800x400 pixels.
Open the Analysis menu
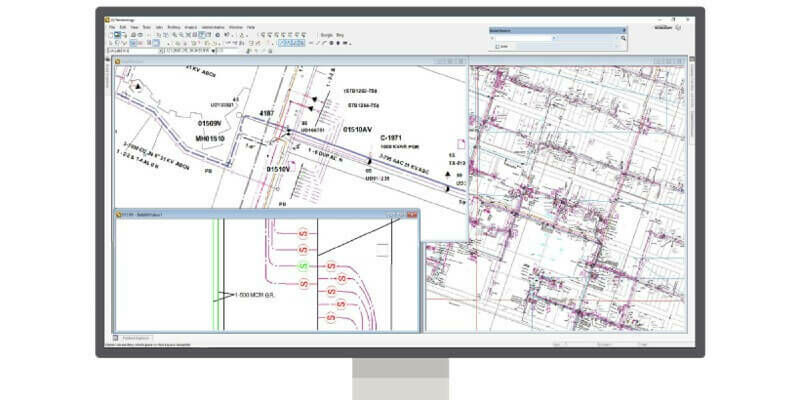pyautogui.click(x=190, y=27)
